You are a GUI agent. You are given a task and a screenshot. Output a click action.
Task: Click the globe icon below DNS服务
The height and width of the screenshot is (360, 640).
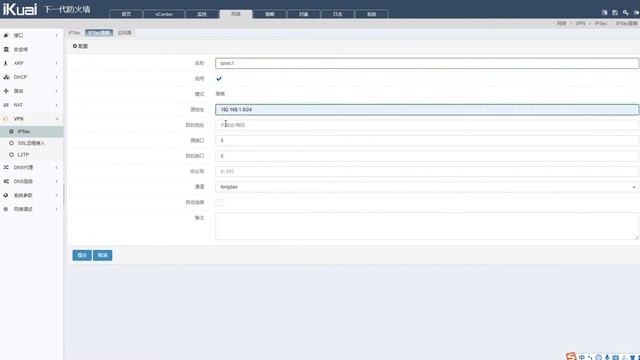click(6, 195)
